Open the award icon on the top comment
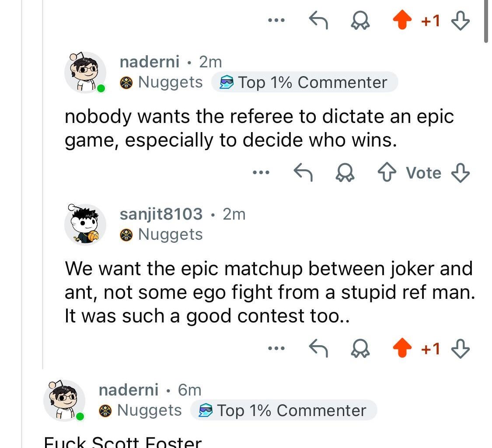The height and width of the screenshot is (448, 492). (x=359, y=20)
